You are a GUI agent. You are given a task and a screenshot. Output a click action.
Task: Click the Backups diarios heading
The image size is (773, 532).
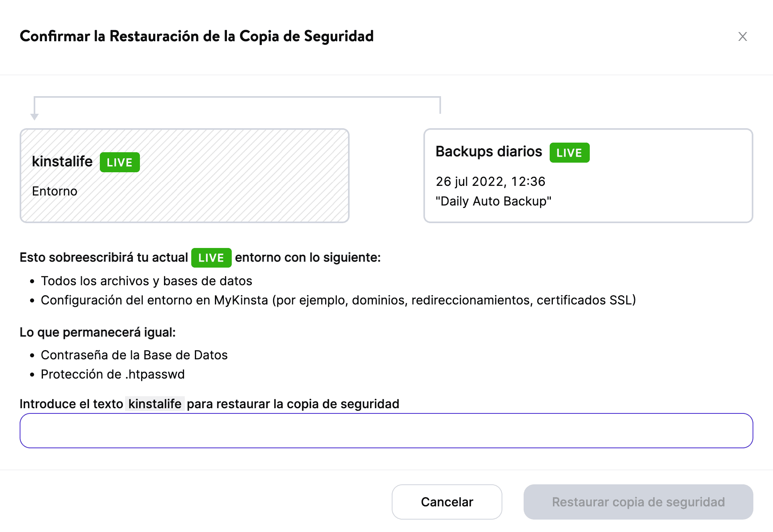click(x=489, y=151)
